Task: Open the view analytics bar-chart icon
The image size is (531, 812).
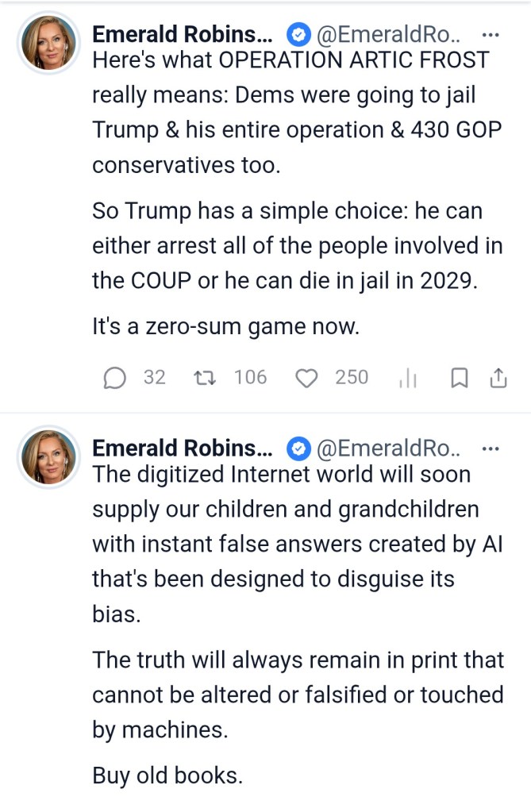Action: (407, 379)
